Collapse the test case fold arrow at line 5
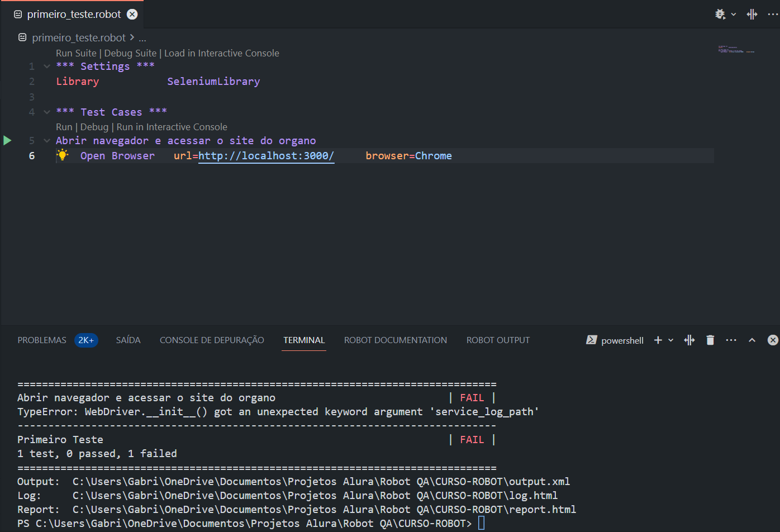This screenshot has height=532, width=780. pyautogui.click(x=47, y=141)
